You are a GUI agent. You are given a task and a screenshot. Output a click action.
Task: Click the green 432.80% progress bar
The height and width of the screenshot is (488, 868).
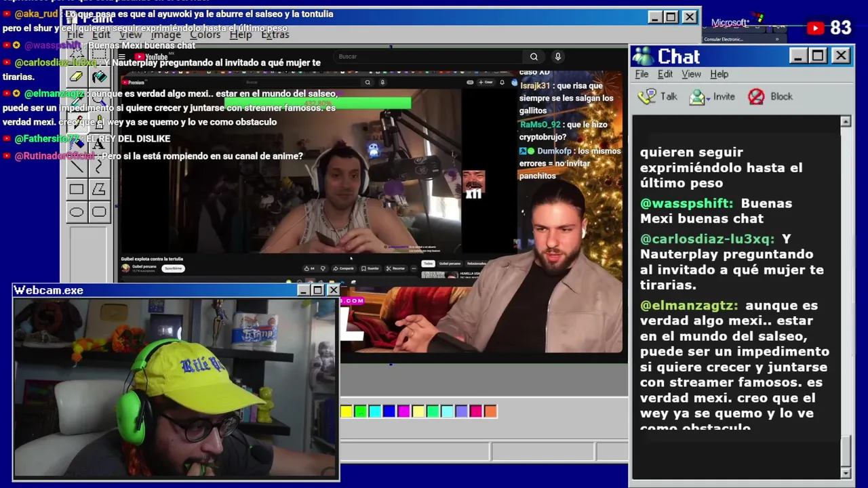coord(317,103)
